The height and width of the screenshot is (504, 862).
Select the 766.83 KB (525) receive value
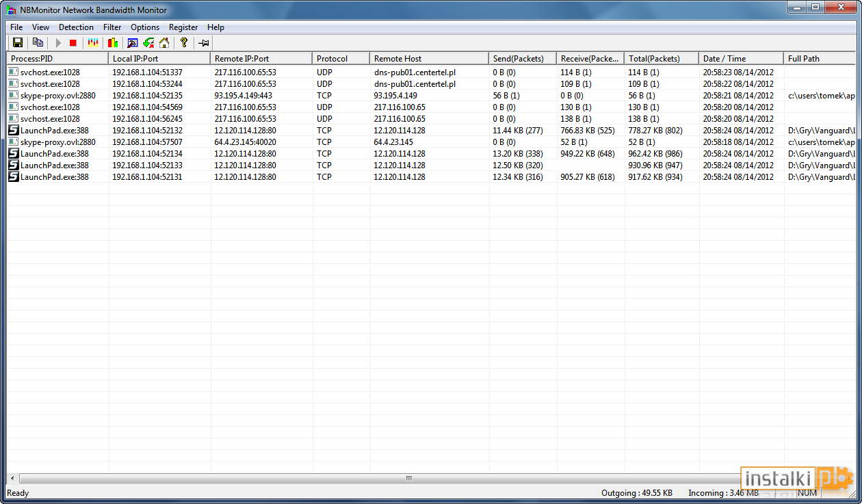pos(588,131)
